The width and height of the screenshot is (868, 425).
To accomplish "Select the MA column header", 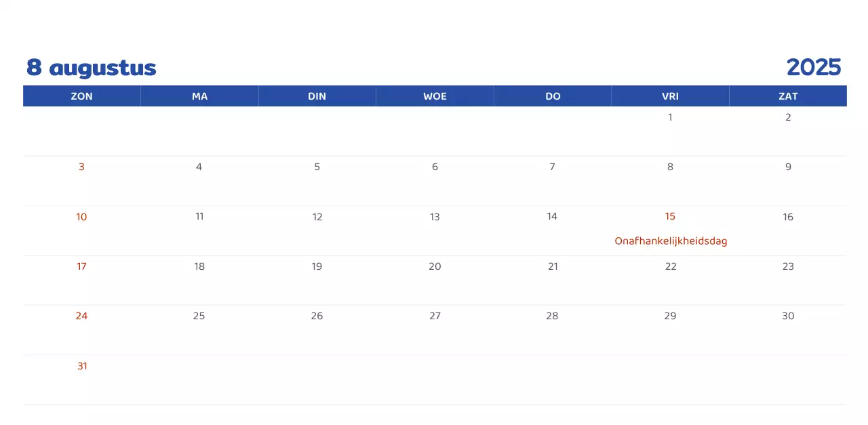I will tap(199, 96).
